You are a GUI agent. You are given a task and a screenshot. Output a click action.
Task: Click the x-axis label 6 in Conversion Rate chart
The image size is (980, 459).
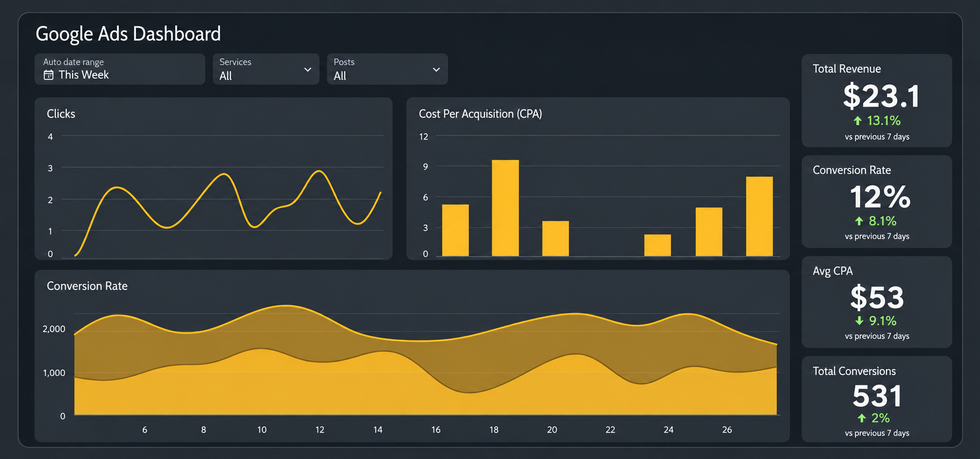pos(145,430)
